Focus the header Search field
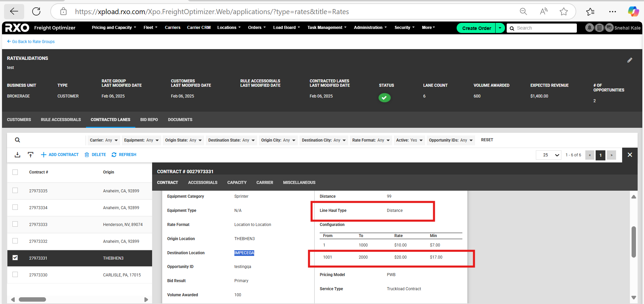The image size is (644, 304). pos(542,28)
